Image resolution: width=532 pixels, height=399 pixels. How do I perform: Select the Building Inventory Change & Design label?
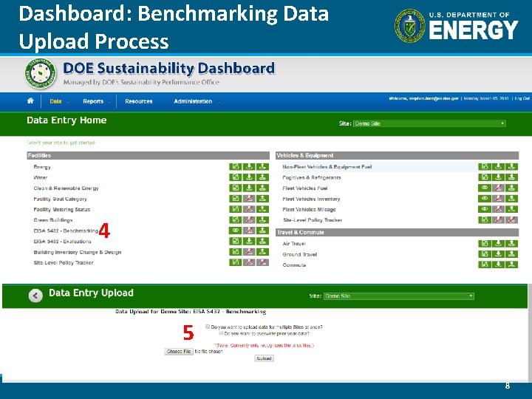point(78,252)
